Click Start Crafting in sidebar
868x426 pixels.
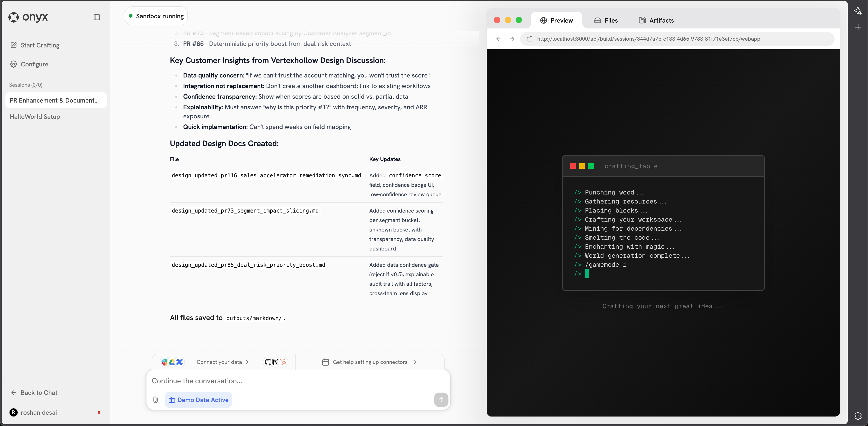40,45
